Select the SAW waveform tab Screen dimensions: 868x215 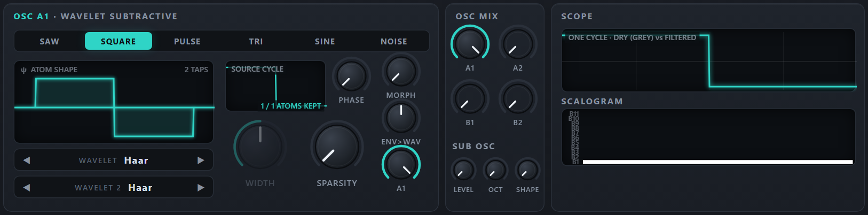(50, 41)
